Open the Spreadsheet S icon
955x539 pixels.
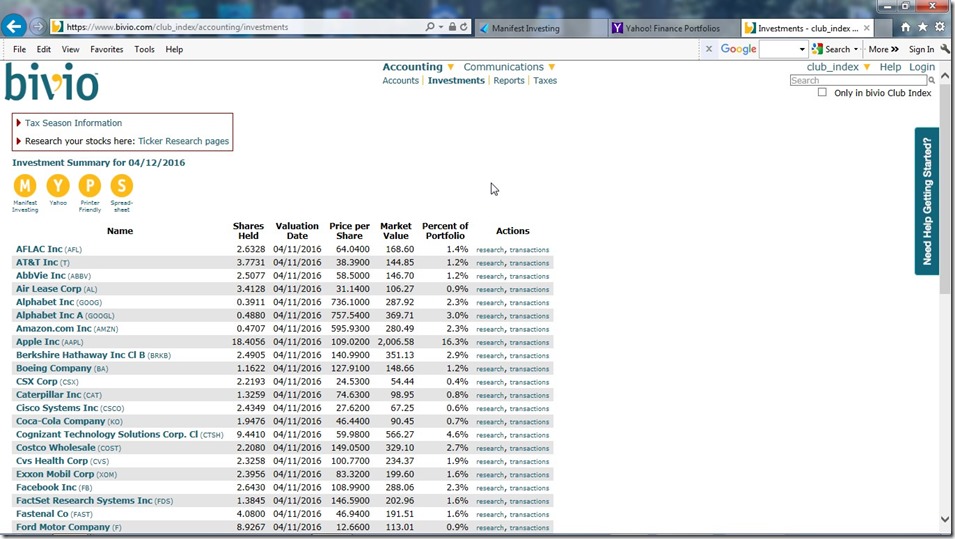(x=122, y=186)
